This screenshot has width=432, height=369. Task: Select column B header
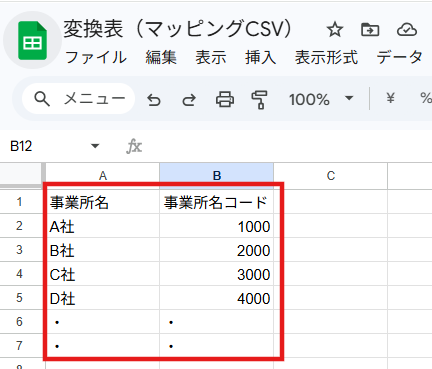217,176
